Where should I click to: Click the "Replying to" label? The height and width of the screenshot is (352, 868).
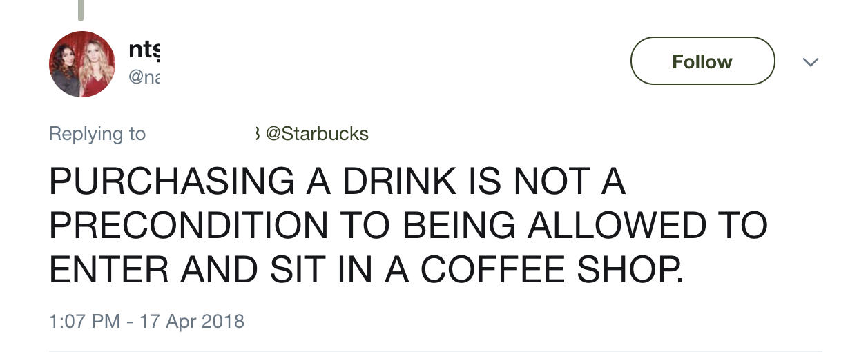[x=97, y=133]
